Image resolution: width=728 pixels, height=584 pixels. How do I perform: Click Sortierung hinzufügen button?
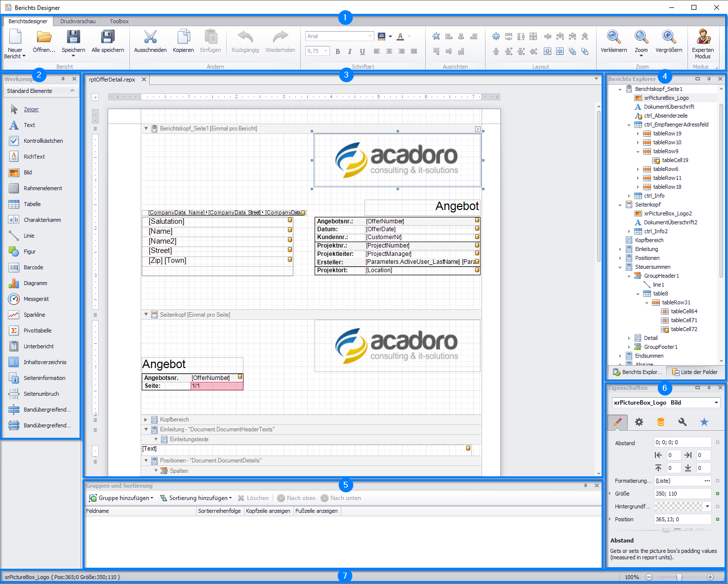coord(196,498)
